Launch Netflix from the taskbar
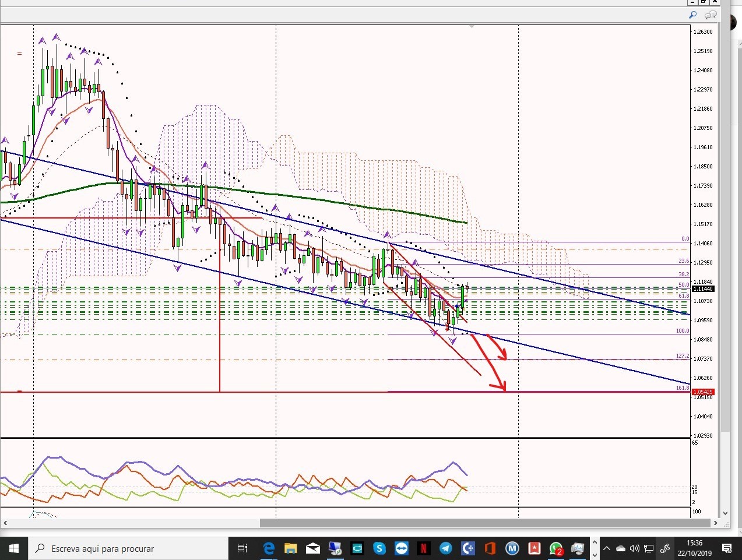This screenshot has width=742, height=560. click(424, 548)
